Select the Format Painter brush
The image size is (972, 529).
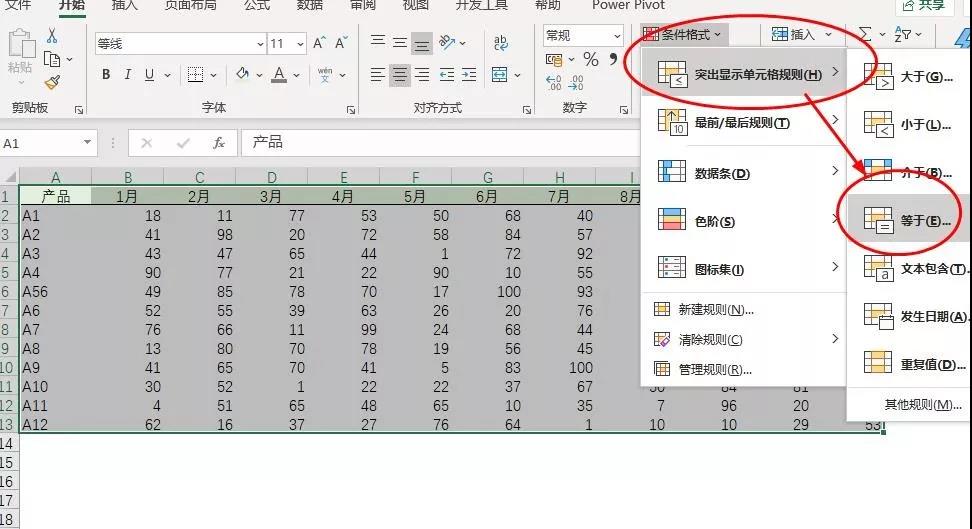tap(52, 83)
